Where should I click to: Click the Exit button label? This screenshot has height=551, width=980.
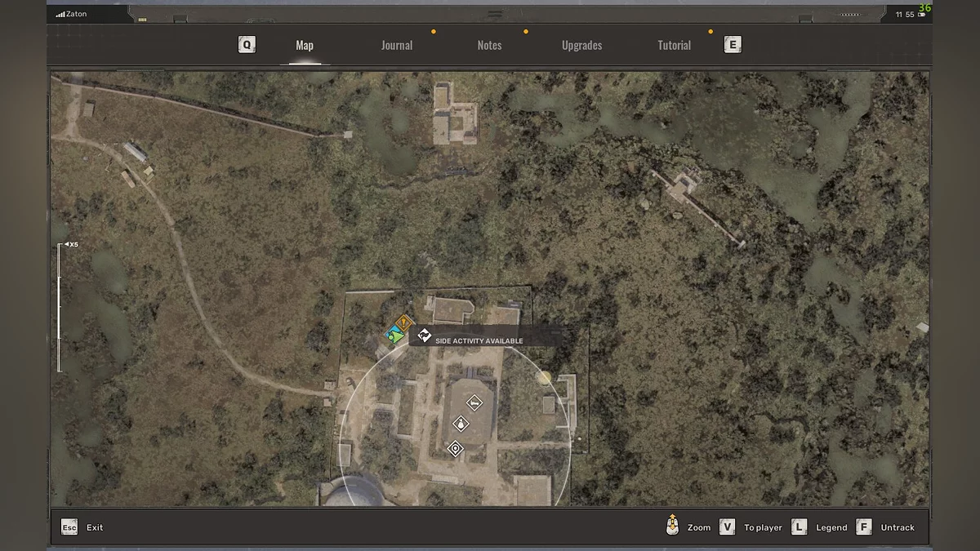95,527
